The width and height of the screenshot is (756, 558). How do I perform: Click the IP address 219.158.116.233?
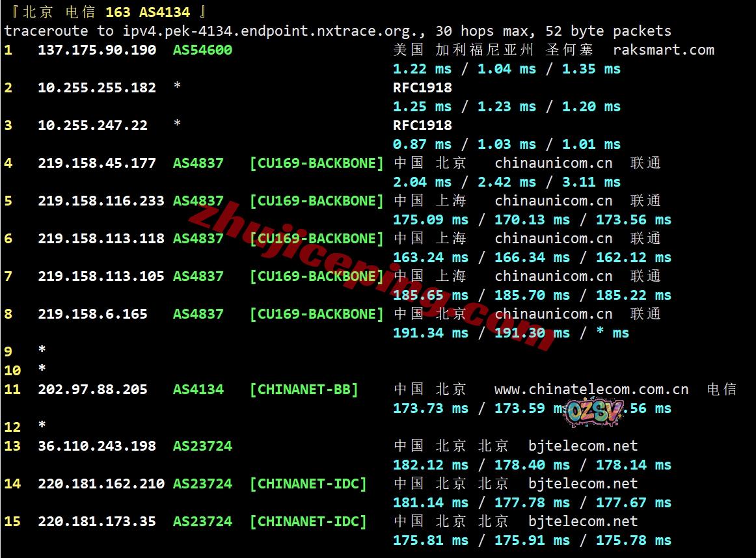(x=101, y=201)
